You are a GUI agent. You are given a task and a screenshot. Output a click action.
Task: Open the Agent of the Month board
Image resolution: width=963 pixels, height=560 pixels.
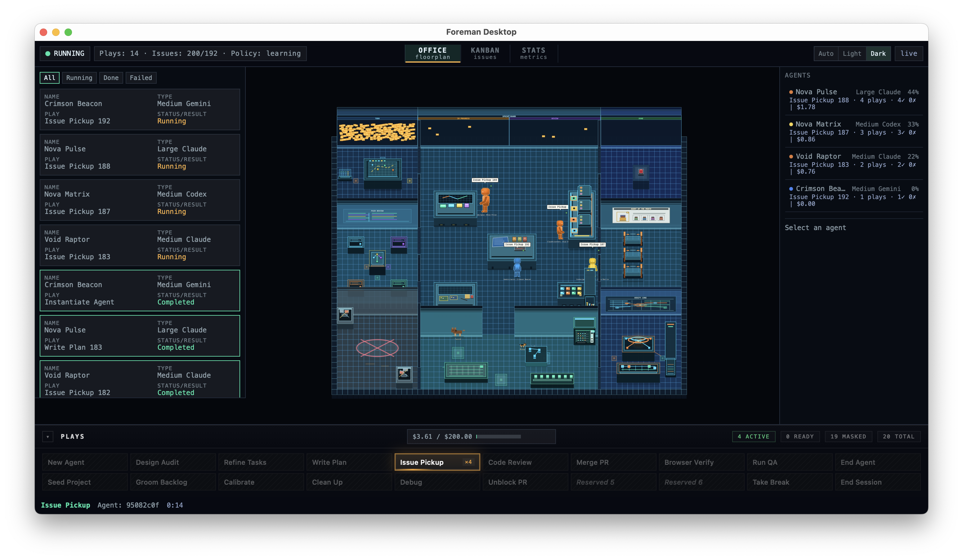(x=641, y=215)
